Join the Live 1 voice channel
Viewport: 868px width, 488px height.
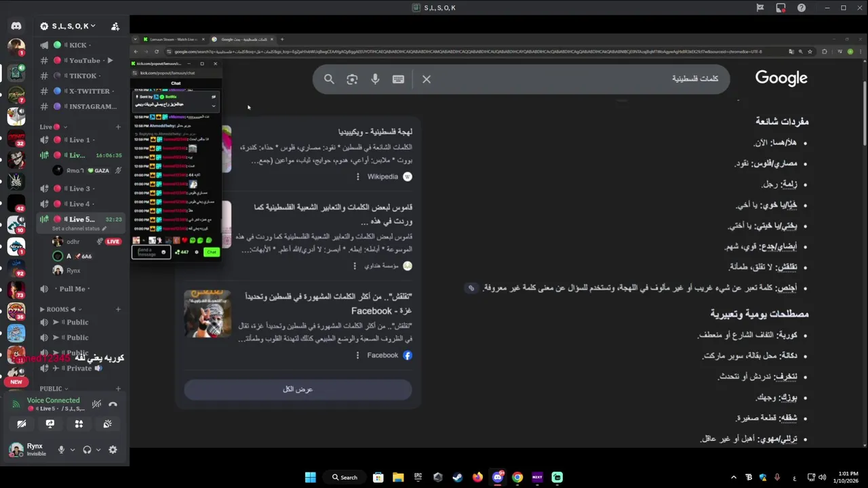78,140
